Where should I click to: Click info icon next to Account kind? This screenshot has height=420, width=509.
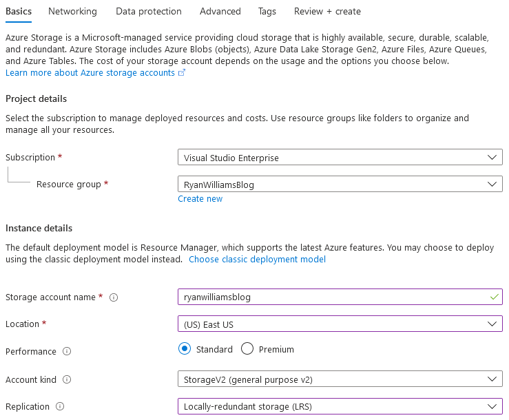point(67,379)
